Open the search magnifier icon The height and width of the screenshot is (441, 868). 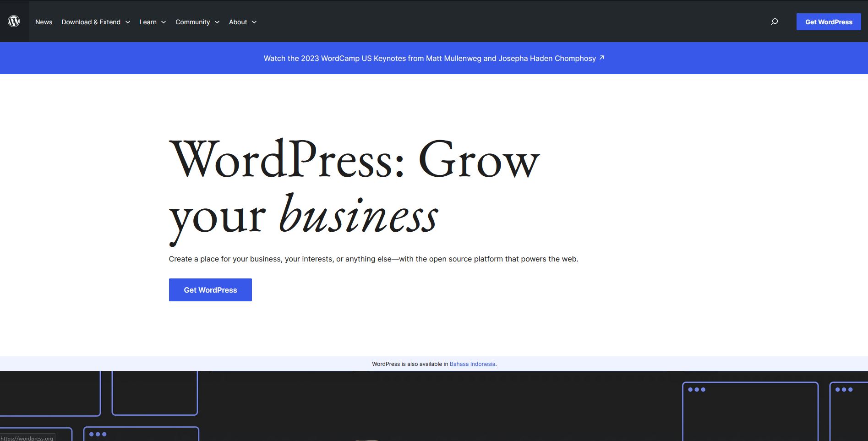775,22
